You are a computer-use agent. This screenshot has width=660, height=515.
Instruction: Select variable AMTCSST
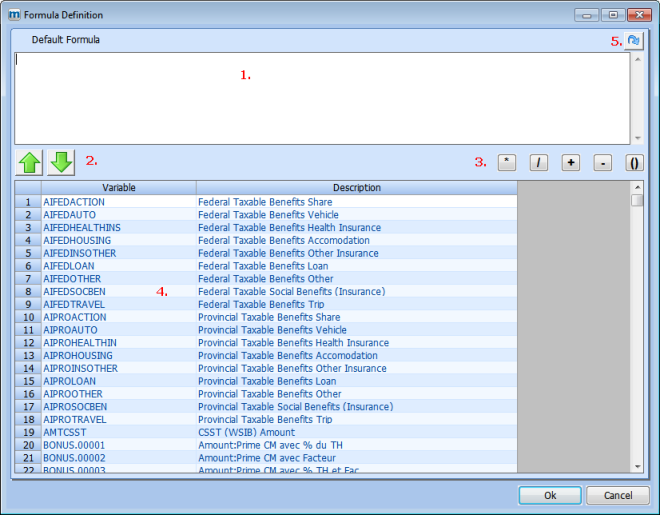click(x=65, y=433)
